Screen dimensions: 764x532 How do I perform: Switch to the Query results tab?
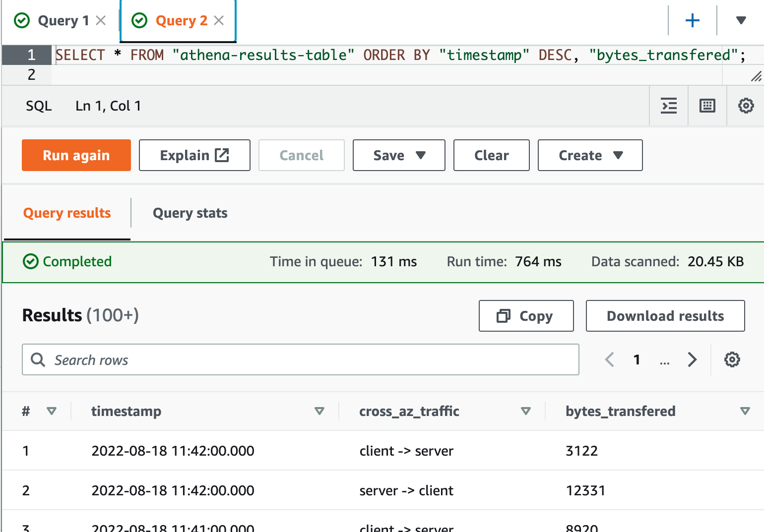(x=67, y=213)
